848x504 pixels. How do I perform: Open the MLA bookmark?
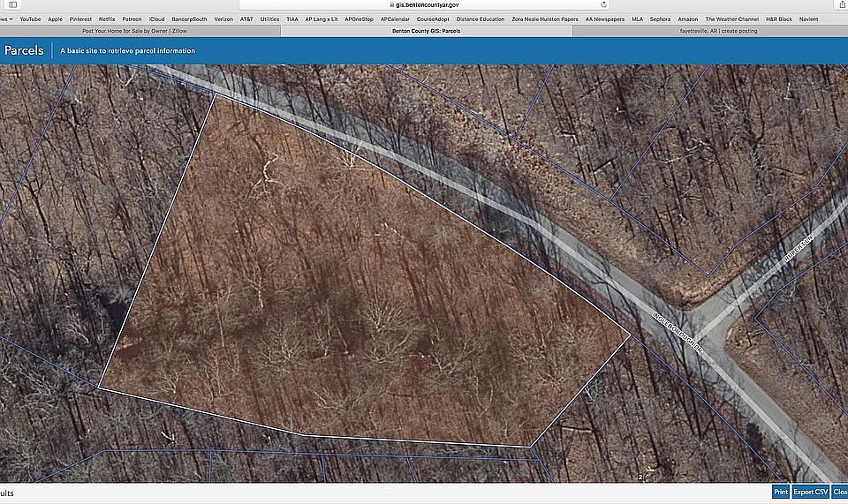(637, 19)
